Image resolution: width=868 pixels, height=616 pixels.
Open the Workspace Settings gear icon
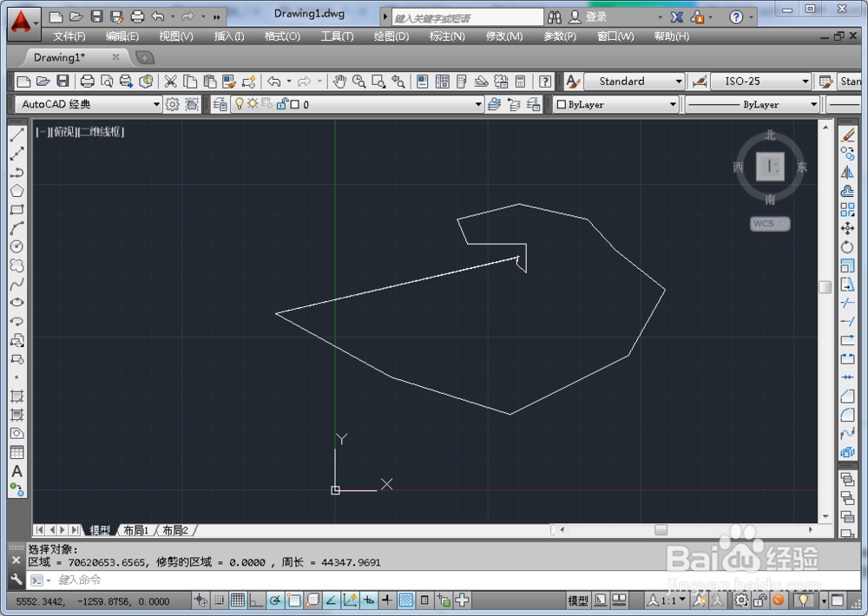pyautogui.click(x=172, y=104)
